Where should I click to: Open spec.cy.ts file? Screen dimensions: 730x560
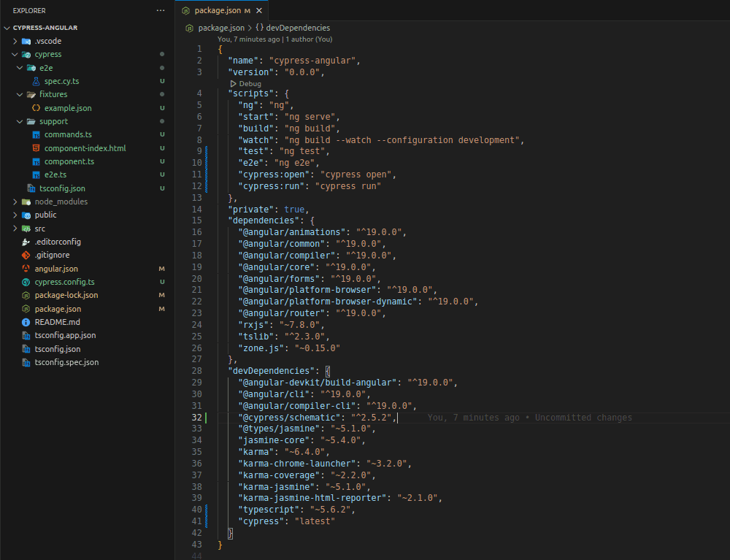pos(61,81)
